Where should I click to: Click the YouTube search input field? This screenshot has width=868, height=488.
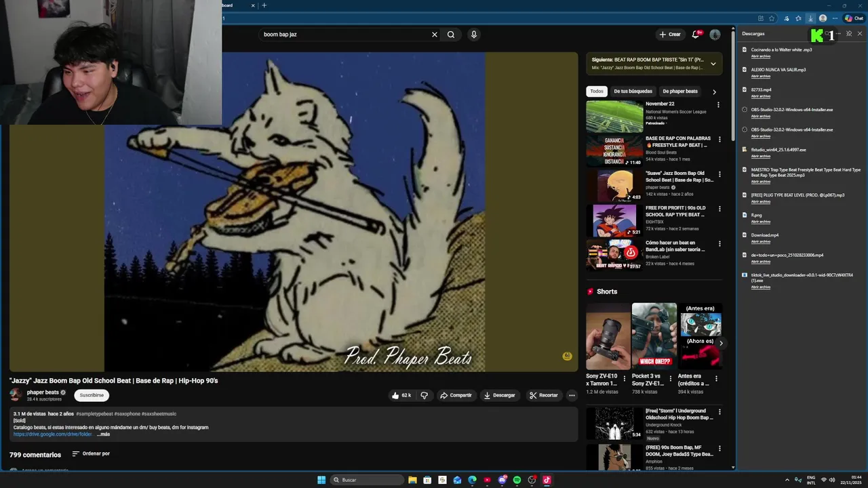346,35
